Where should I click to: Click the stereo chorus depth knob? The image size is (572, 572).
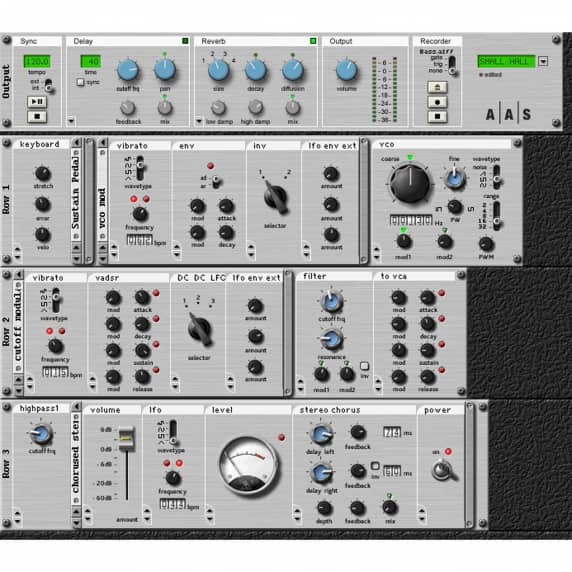pyautogui.click(x=324, y=508)
